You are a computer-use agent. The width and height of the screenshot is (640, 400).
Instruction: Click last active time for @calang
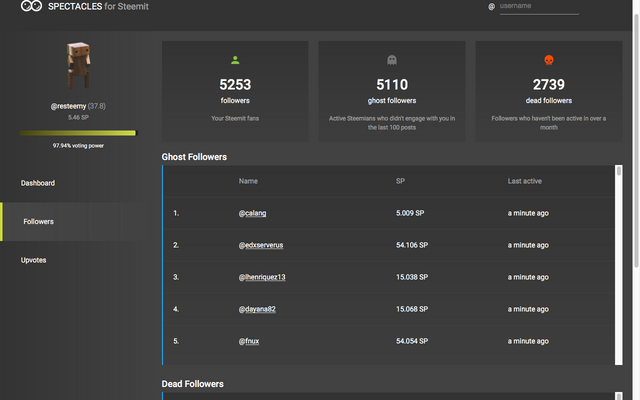[x=528, y=213]
